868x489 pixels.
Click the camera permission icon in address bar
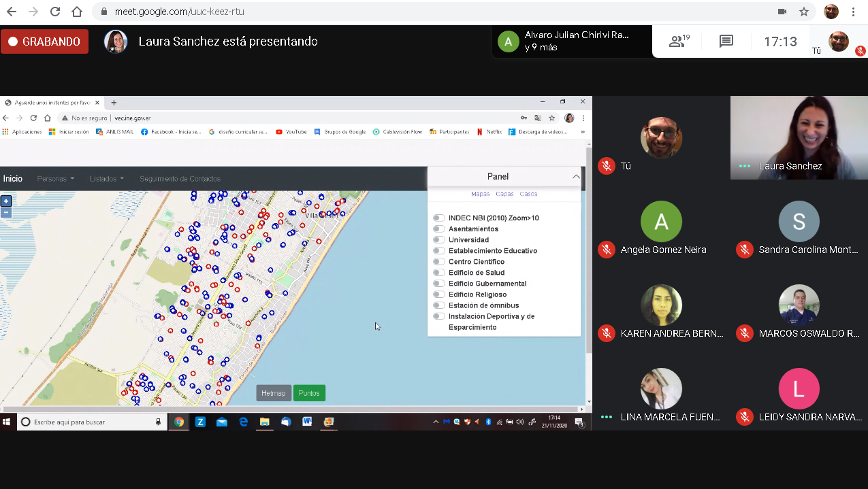782,12
